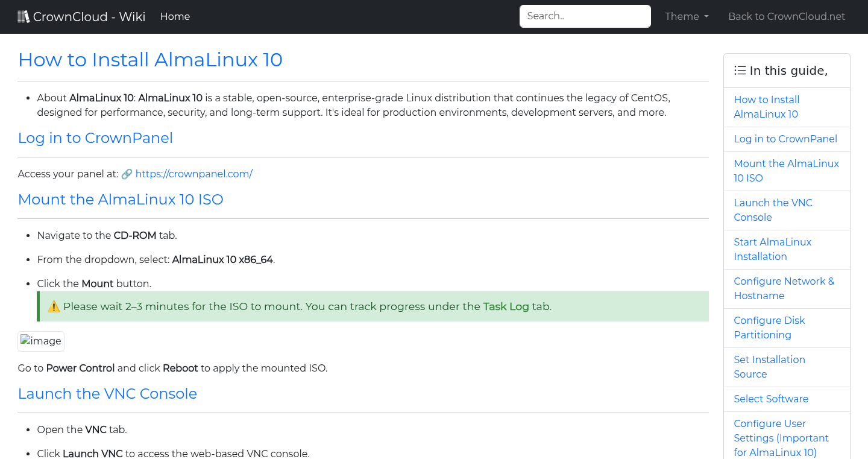
Task: Click 'Set Installation Source' in the sidebar
Action: 770,367
